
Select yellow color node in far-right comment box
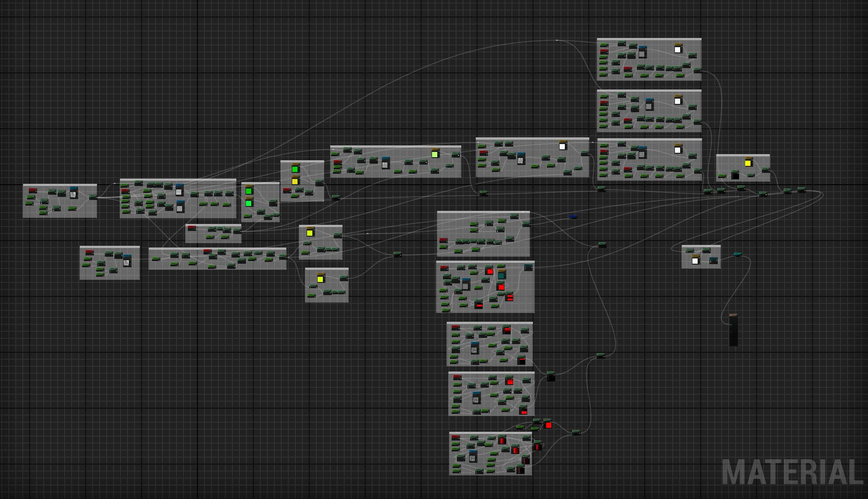point(748,163)
